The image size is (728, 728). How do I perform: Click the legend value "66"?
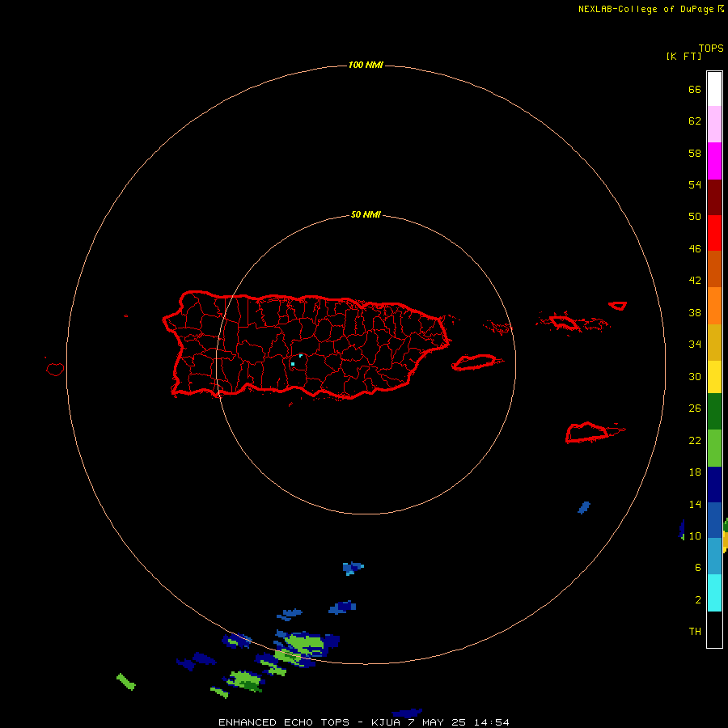pos(695,90)
